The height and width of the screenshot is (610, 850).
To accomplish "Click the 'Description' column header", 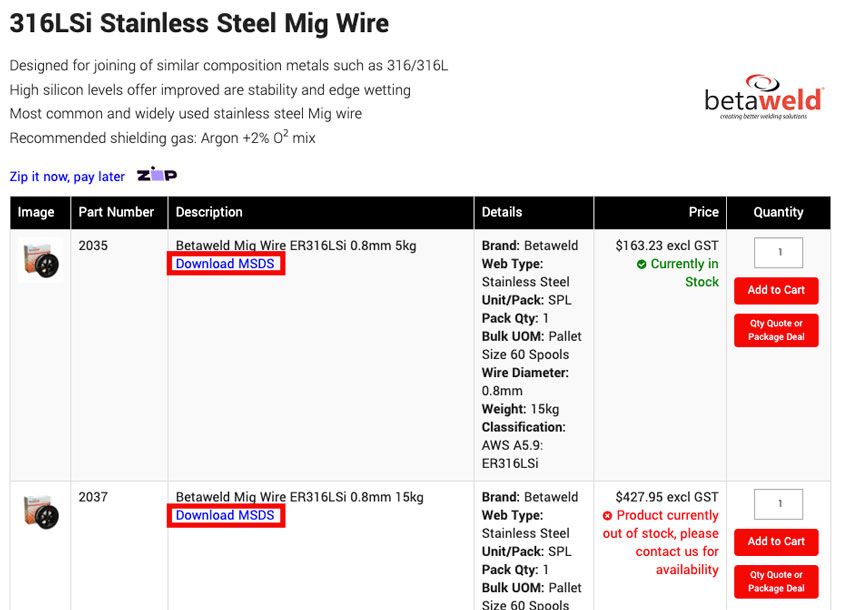I will 211,212.
